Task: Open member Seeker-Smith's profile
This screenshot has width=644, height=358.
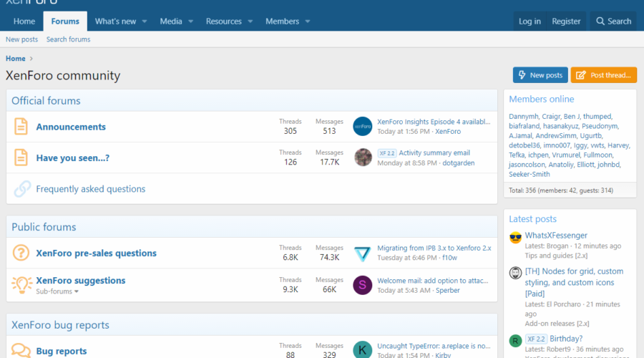Action: 529,174
